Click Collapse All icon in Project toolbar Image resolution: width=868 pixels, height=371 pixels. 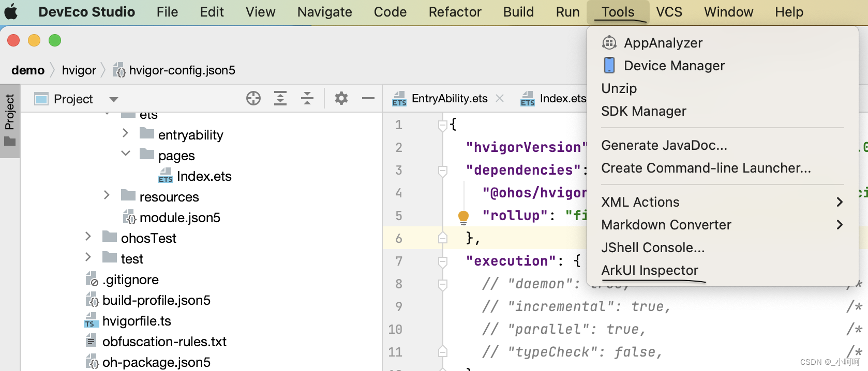click(307, 98)
